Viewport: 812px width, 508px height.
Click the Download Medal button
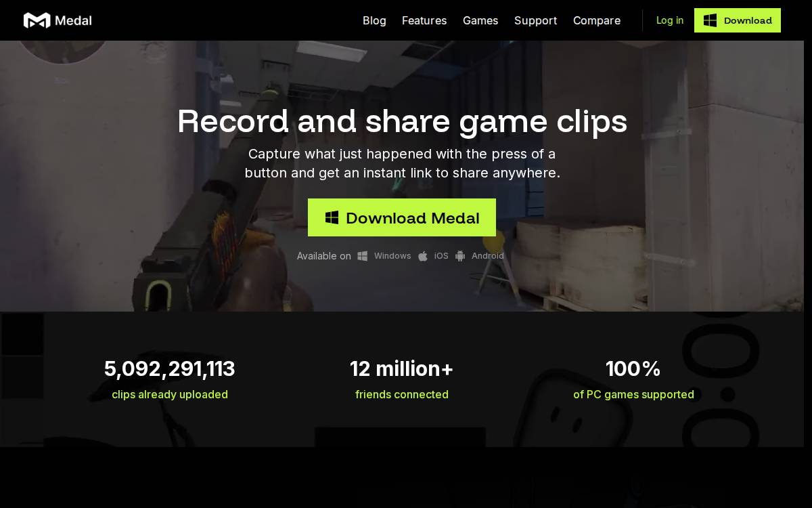(x=402, y=217)
